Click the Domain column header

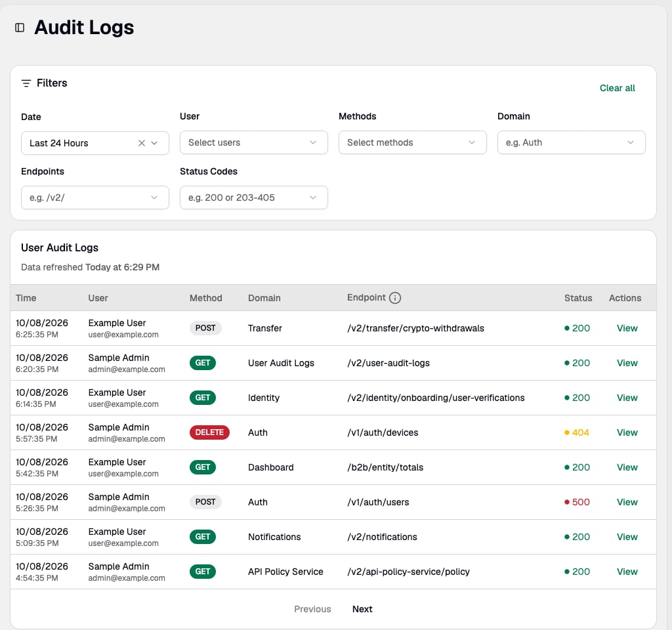coord(264,298)
